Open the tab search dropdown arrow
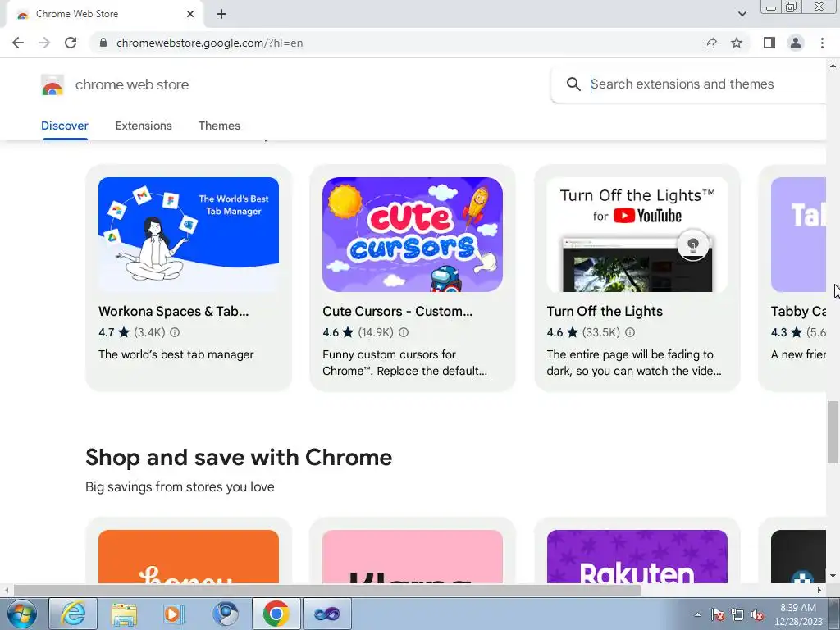Viewport: 840px width, 630px height. click(742, 14)
